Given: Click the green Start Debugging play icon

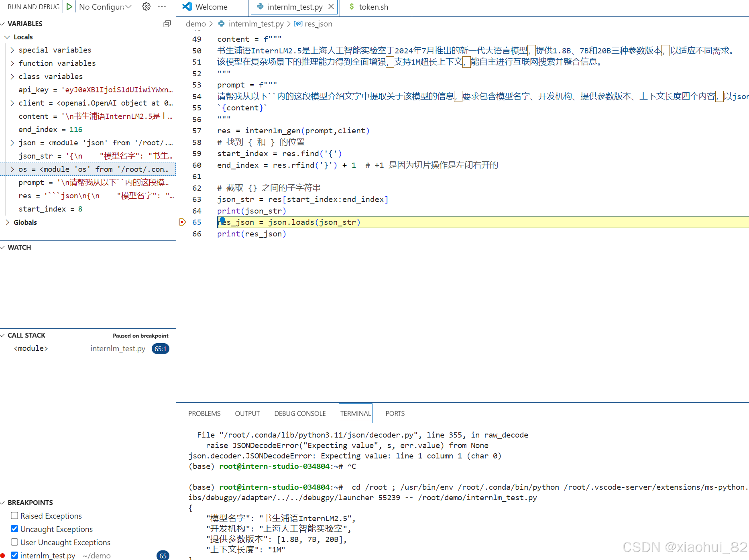Looking at the screenshot, I should point(69,6).
